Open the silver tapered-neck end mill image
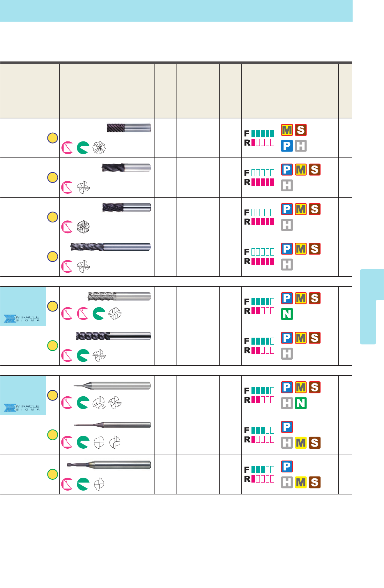This screenshot has width=384, height=588. [x=112, y=385]
